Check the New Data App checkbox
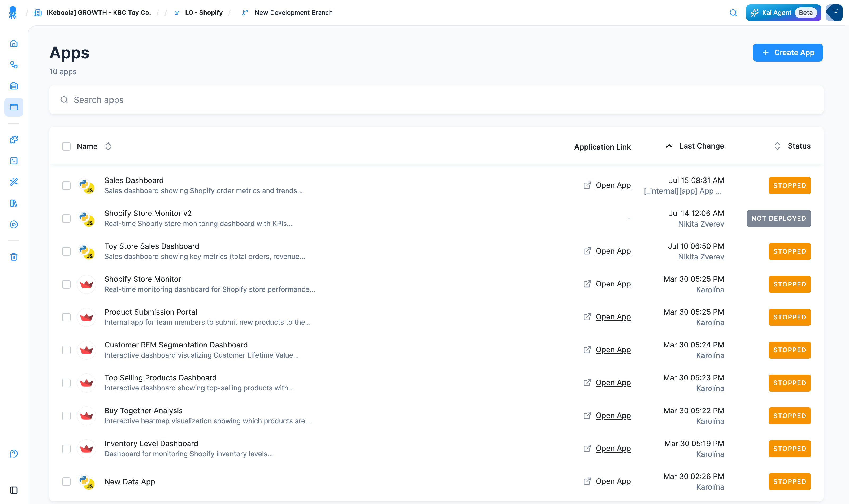This screenshot has height=504, width=849. pyautogui.click(x=66, y=481)
